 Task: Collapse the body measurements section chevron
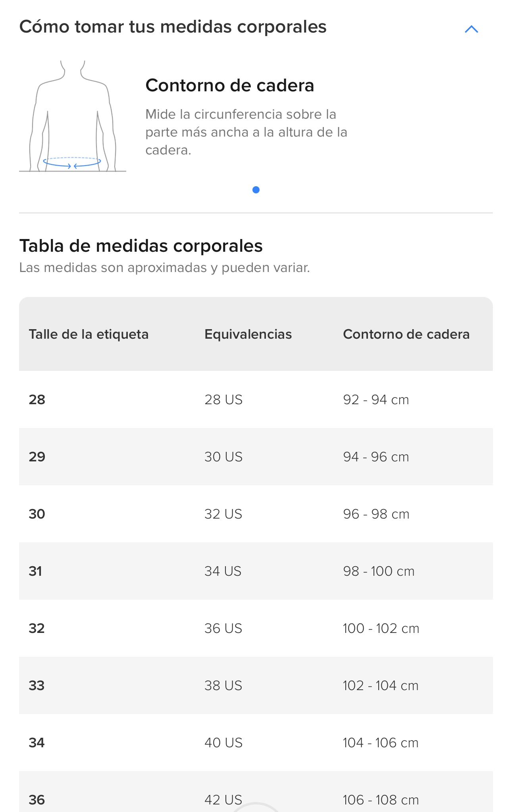coord(471,29)
